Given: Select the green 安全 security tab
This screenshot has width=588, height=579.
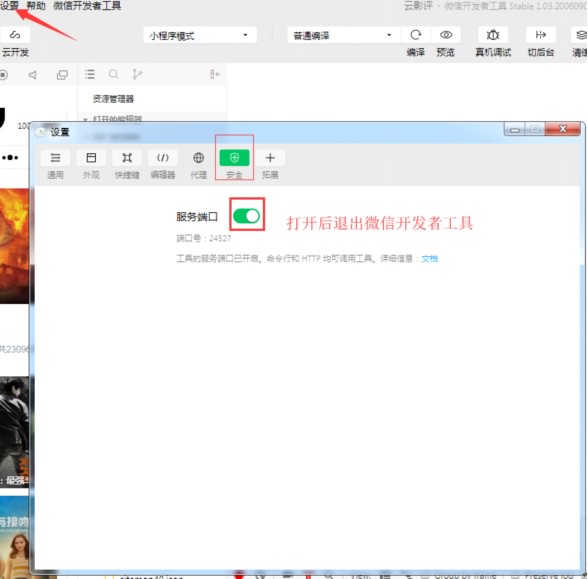Looking at the screenshot, I should [x=234, y=158].
